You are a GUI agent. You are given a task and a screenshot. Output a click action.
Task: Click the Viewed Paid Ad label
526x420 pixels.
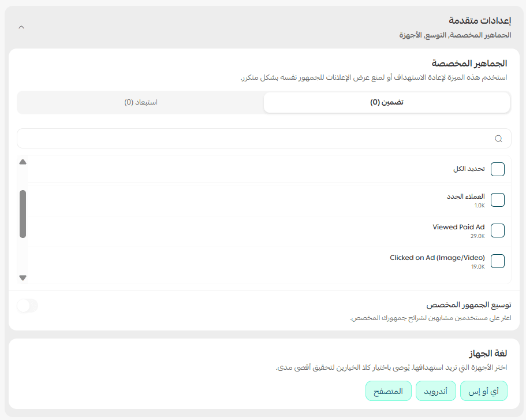pos(458,227)
